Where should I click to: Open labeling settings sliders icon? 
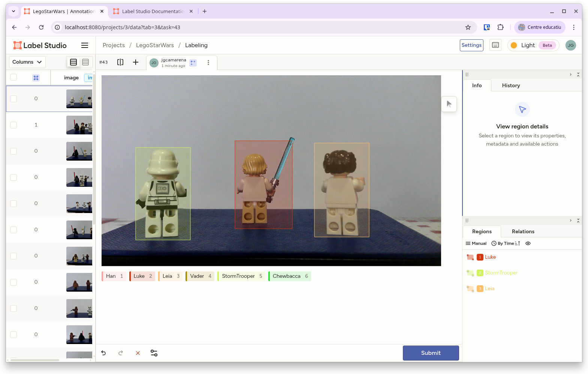pos(154,353)
